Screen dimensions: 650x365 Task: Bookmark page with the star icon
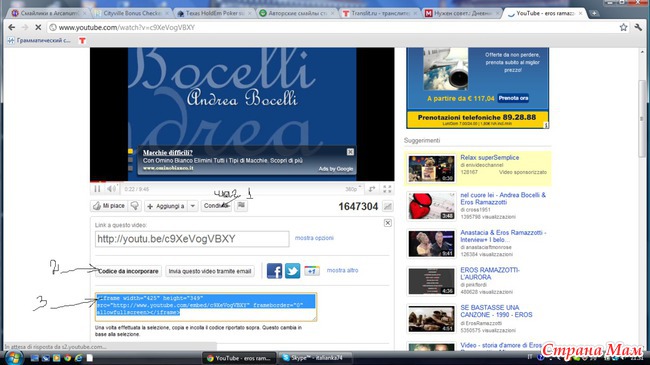pos(623,27)
